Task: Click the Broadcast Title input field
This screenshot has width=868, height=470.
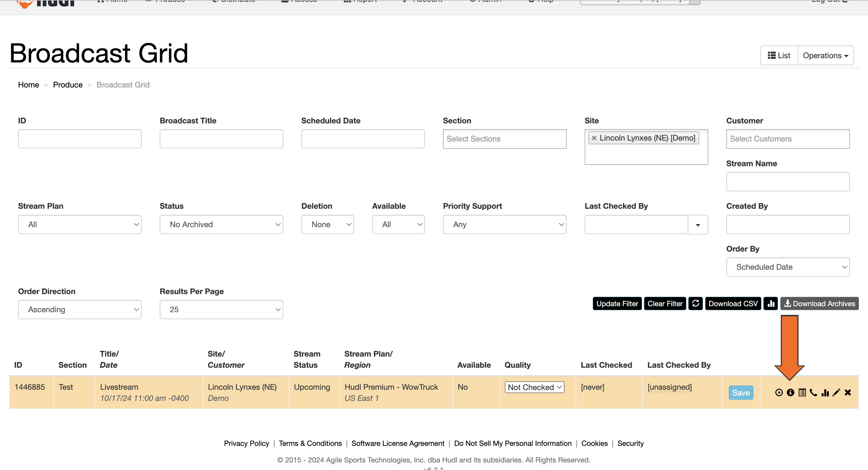Action: tap(222, 138)
